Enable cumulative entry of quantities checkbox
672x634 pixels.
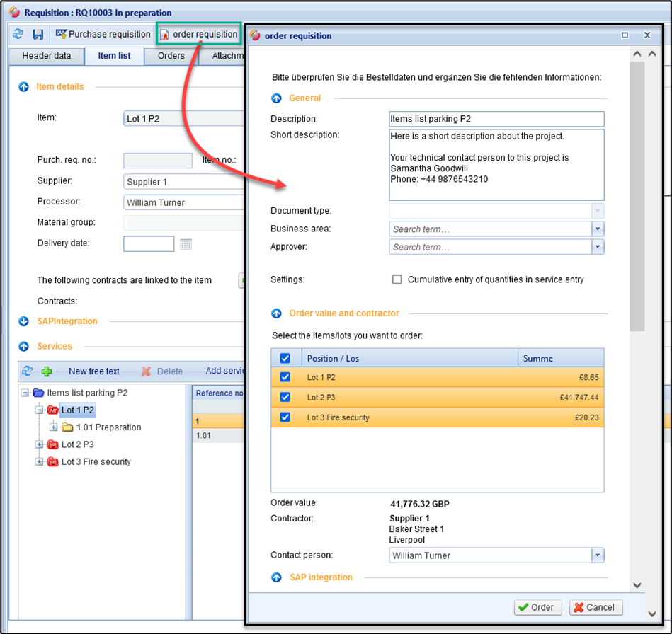397,279
